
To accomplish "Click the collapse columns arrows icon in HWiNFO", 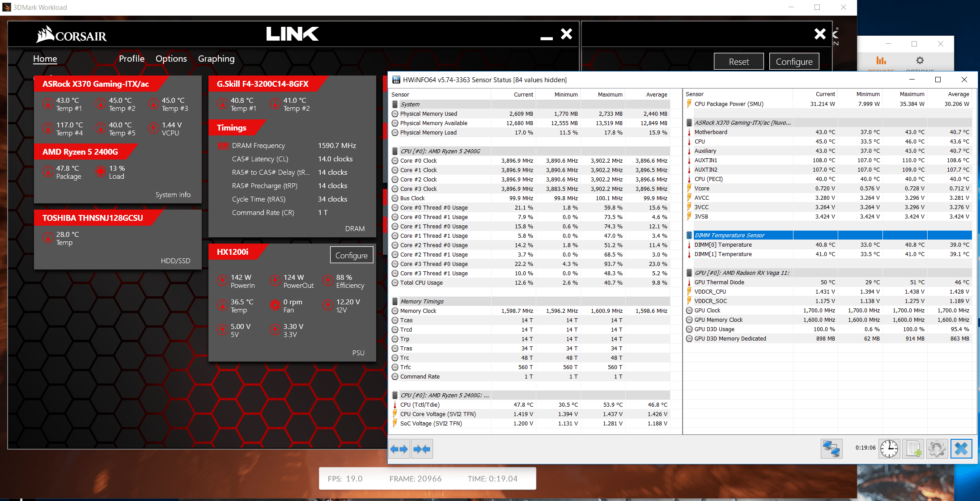I will point(422,449).
